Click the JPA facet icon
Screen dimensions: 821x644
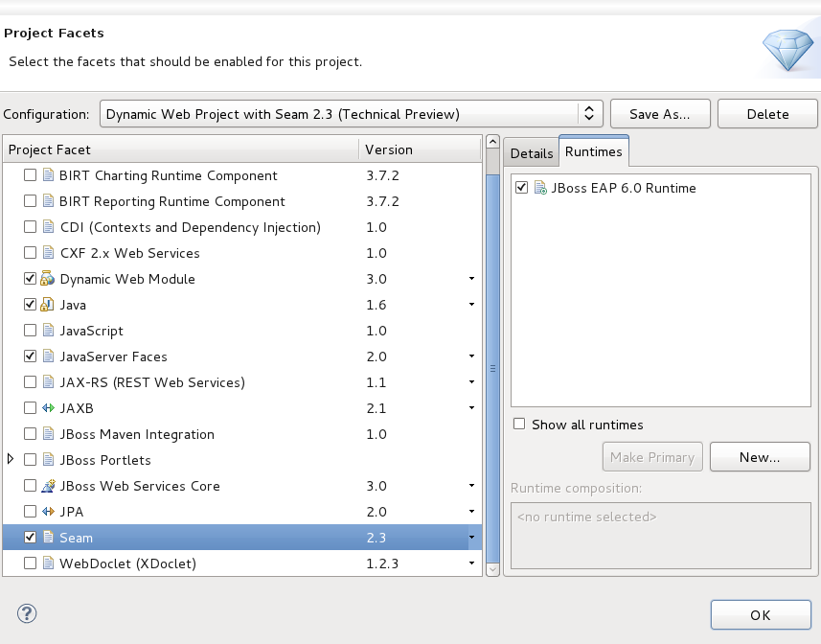pyautogui.click(x=47, y=512)
